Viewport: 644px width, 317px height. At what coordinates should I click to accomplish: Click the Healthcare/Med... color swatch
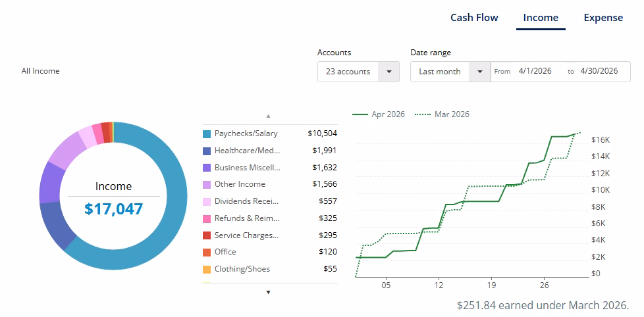207,151
